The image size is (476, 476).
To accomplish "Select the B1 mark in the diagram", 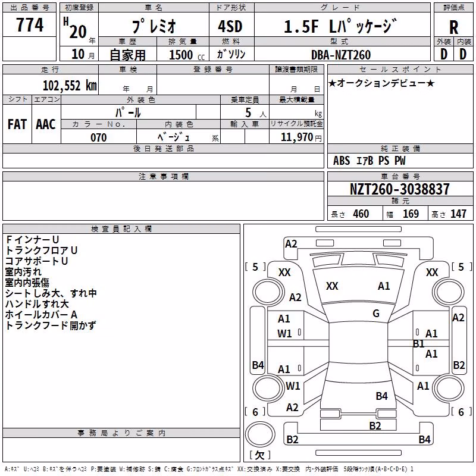I will pos(419,344).
